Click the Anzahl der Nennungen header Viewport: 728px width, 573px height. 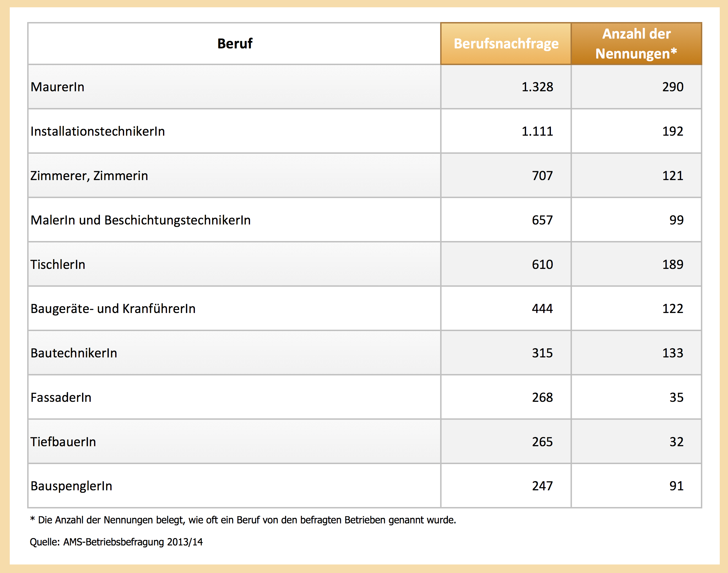[x=636, y=43]
